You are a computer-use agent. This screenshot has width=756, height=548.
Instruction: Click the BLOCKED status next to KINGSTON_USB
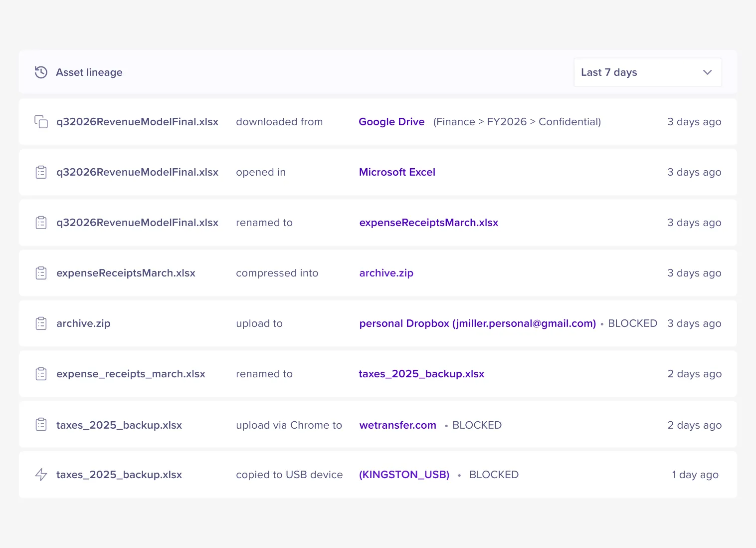(x=494, y=475)
